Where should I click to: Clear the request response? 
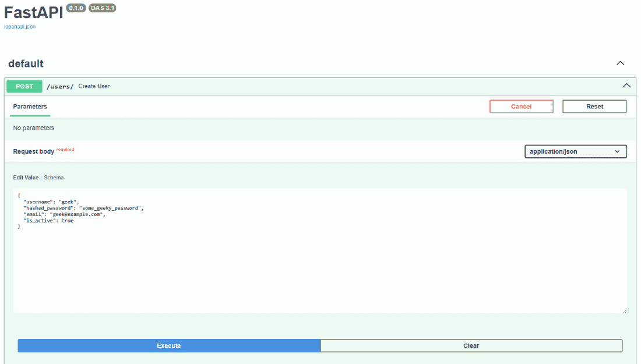(x=471, y=345)
